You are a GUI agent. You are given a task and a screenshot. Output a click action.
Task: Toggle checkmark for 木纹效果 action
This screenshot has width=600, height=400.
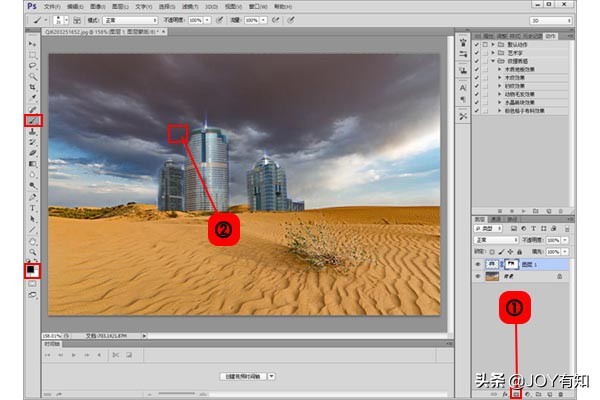[x=477, y=78]
